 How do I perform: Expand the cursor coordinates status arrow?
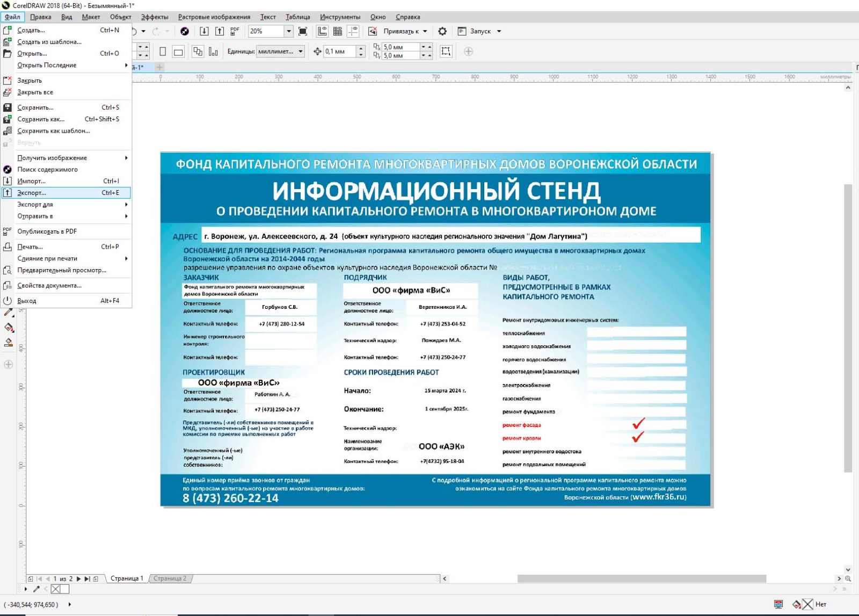pos(69,605)
